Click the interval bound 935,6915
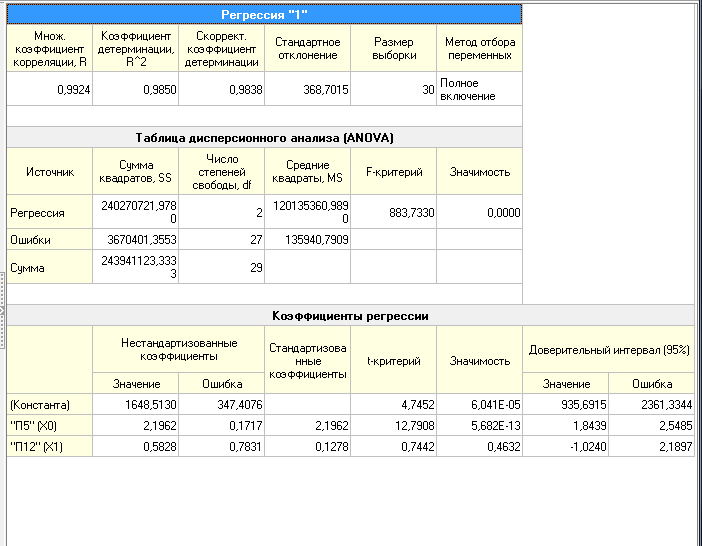 pos(565,405)
